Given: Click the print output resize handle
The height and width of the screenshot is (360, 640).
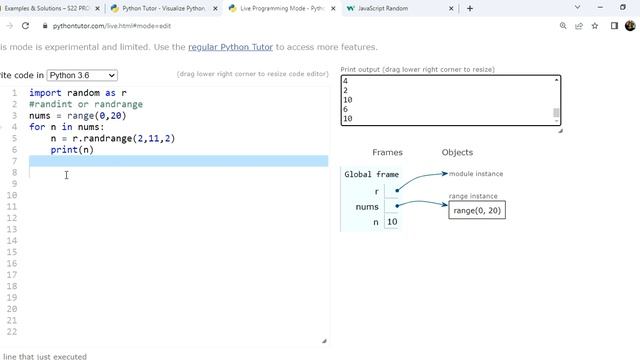Looking at the screenshot, I should 560,131.
